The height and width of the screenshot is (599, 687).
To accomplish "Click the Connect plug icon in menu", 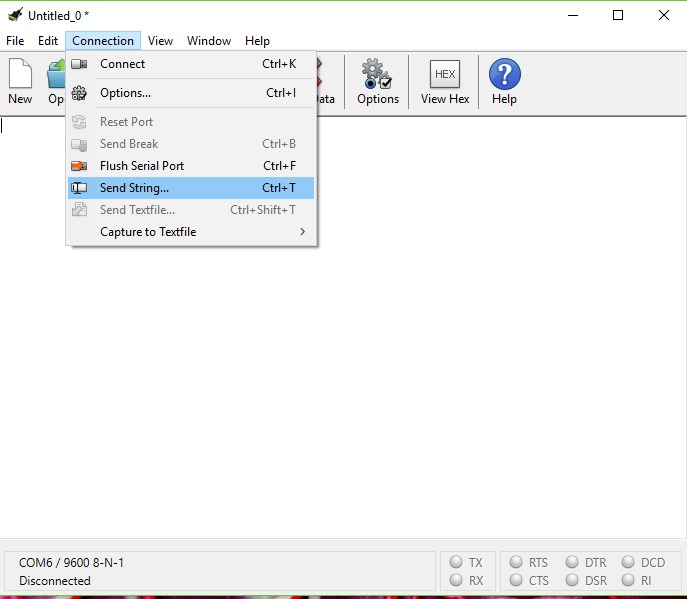I will [80, 64].
